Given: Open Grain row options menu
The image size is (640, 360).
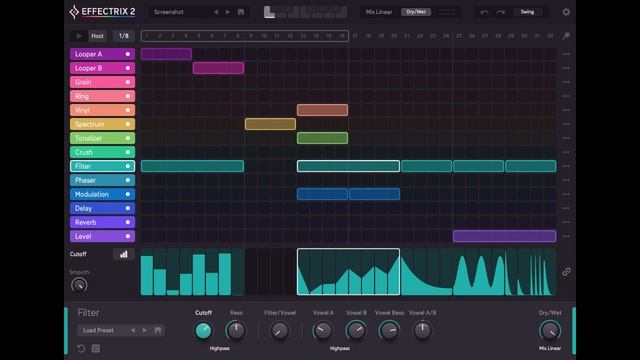Looking at the screenshot, I should point(566,82).
